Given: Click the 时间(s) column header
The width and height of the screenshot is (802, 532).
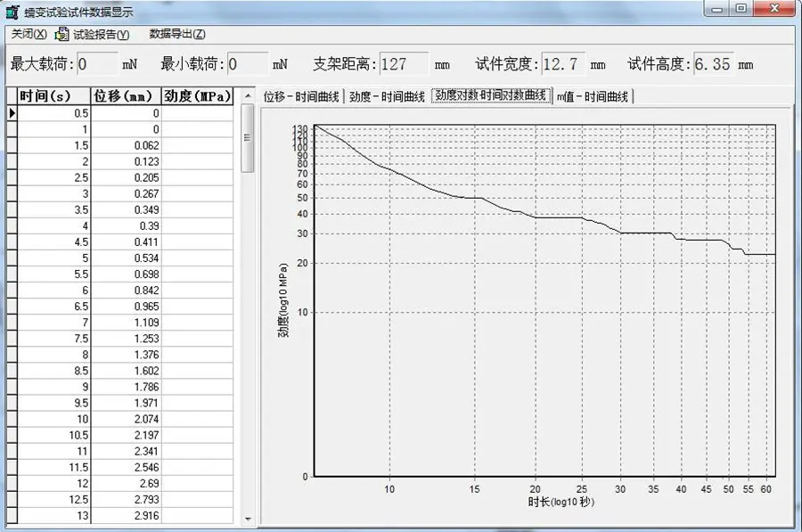Looking at the screenshot, I should (x=54, y=96).
